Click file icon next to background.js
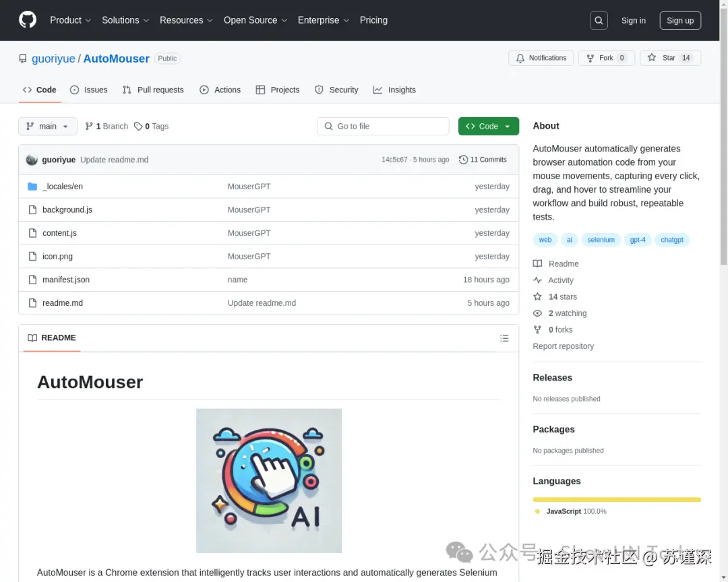728x582 pixels. (x=32, y=209)
